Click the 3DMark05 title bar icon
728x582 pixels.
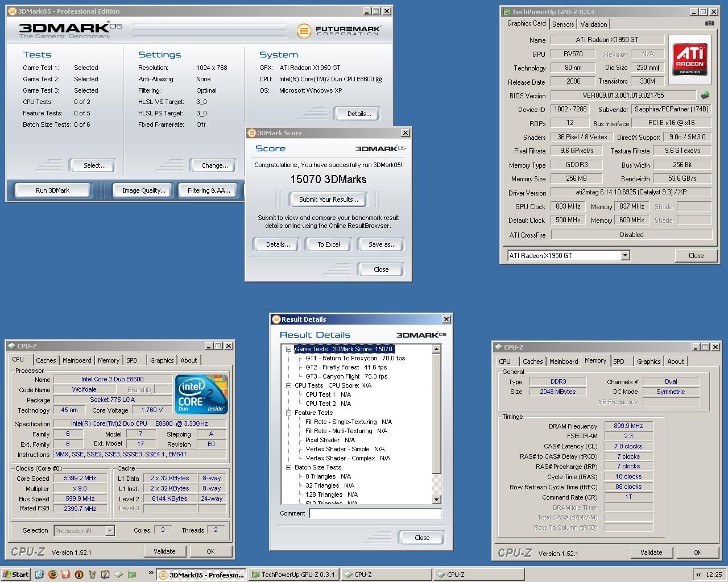[x=12, y=11]
